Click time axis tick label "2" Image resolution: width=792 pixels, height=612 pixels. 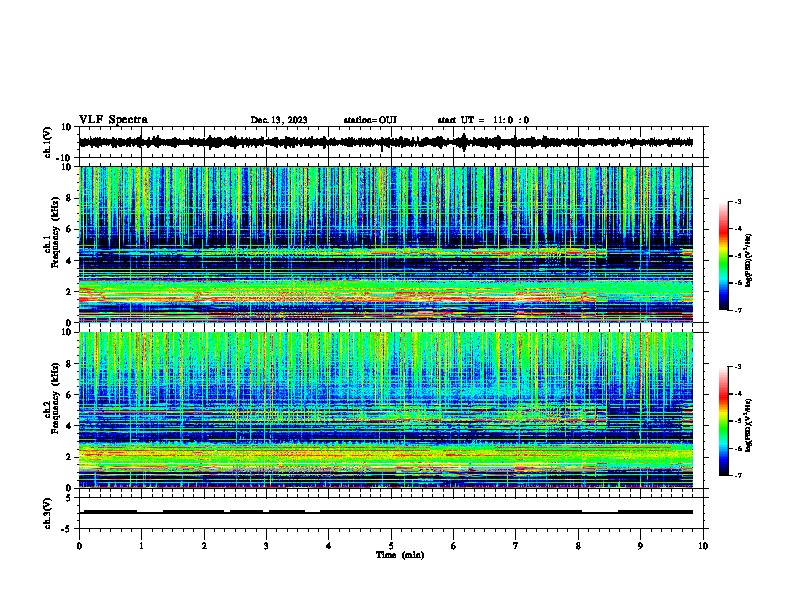pyautogui.click(x=204, y=546)
